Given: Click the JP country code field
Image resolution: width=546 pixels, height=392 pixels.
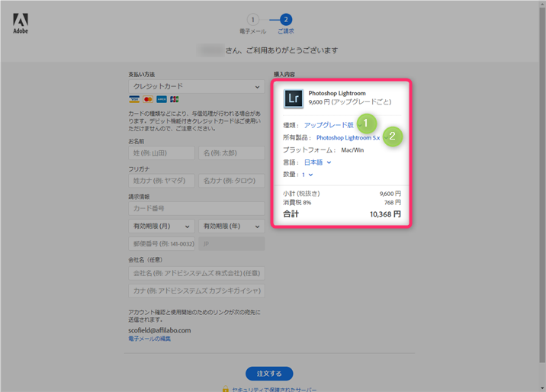Looking at the screenshot, I should point(232,244).
